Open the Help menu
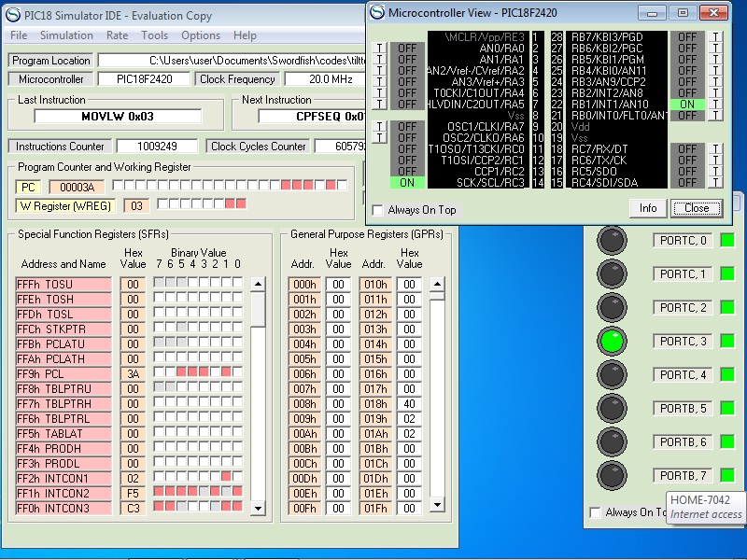 click(245, 35)
